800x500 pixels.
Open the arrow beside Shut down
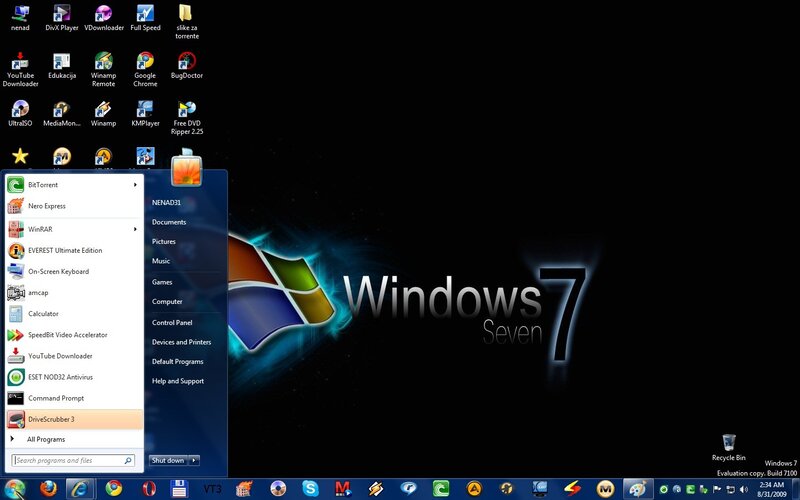click(x=194, y=460)
